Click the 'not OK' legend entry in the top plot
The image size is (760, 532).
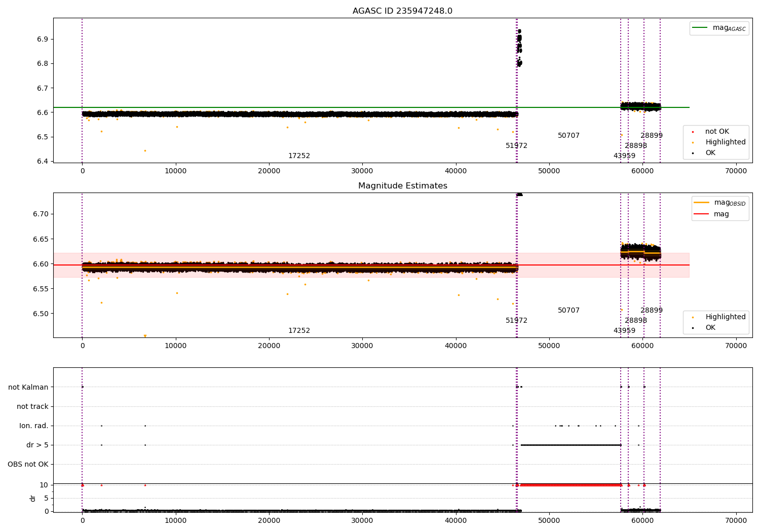717,131
